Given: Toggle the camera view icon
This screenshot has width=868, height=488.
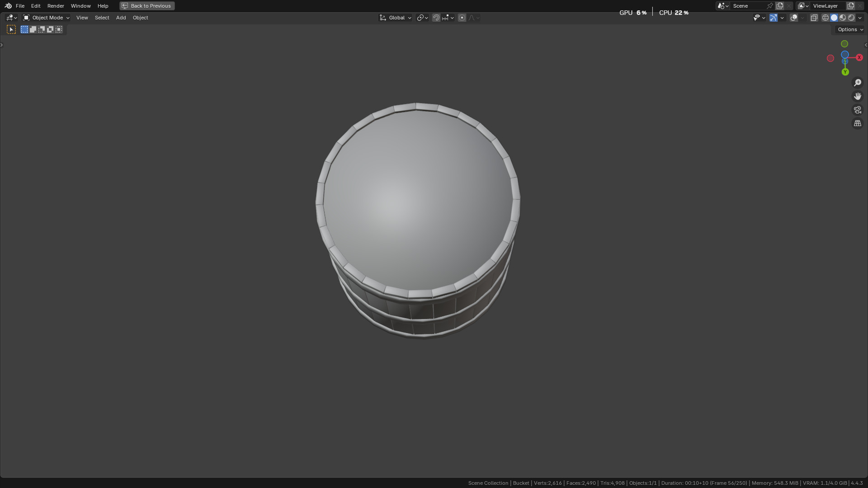Looking at the screenshot, I should 858,110.
